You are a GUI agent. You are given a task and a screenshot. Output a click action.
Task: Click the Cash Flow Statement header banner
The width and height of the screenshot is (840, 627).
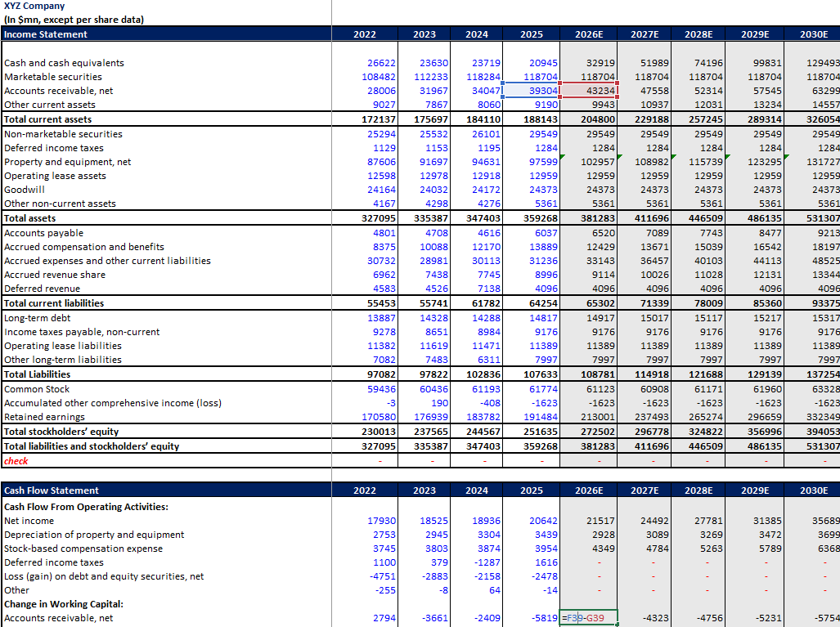(164, 490)
